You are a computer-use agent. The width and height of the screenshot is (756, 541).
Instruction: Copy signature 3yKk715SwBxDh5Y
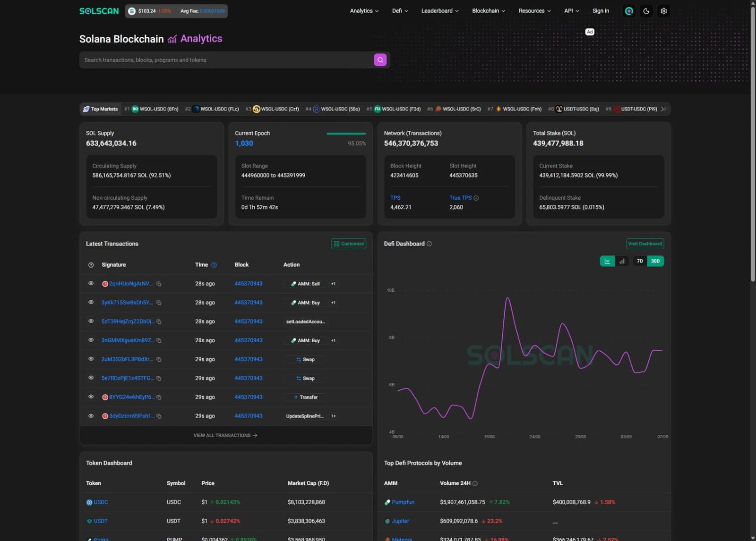(x=159, y=303)
